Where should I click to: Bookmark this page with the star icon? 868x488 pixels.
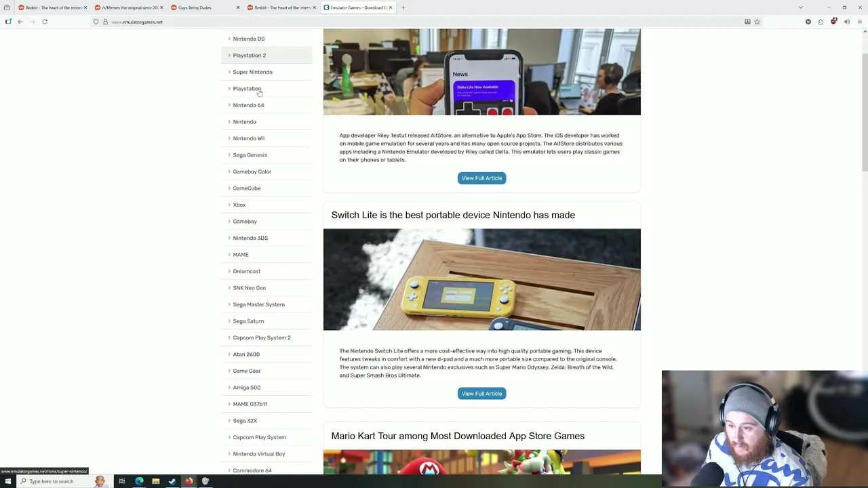(757, 22)
